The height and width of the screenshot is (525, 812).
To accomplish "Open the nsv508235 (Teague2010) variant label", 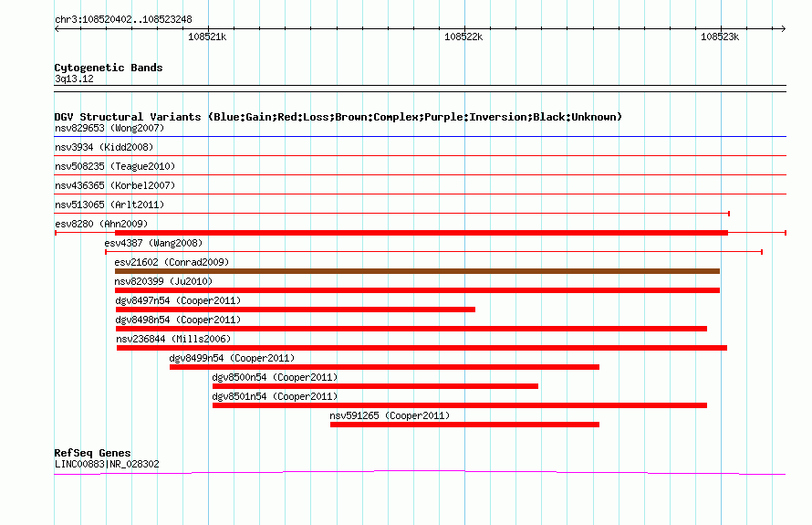I will point(115,166).
